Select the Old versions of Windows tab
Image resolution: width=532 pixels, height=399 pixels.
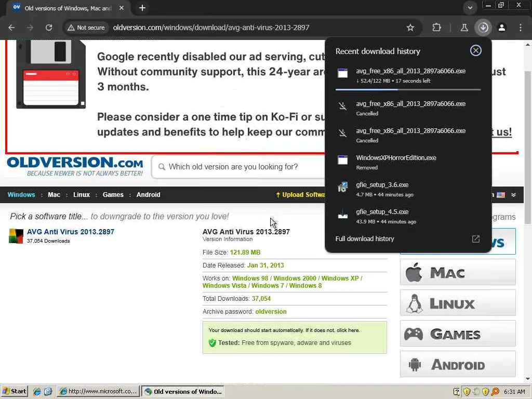68,8
